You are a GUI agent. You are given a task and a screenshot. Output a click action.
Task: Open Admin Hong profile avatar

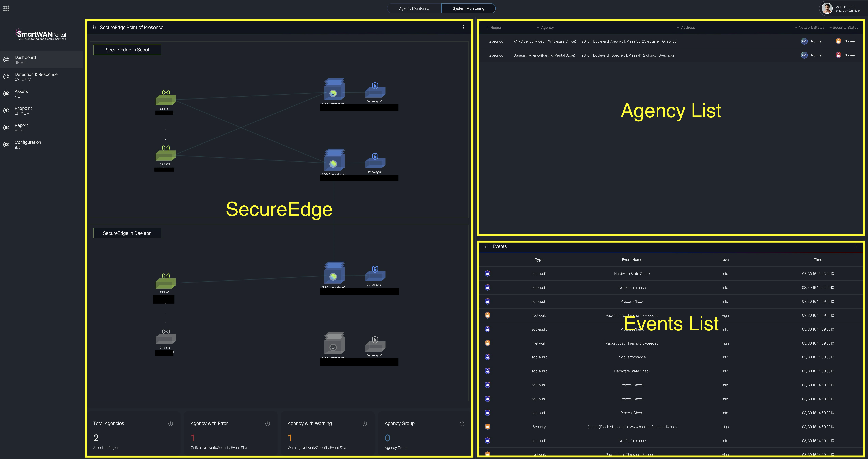pos(827,8)
